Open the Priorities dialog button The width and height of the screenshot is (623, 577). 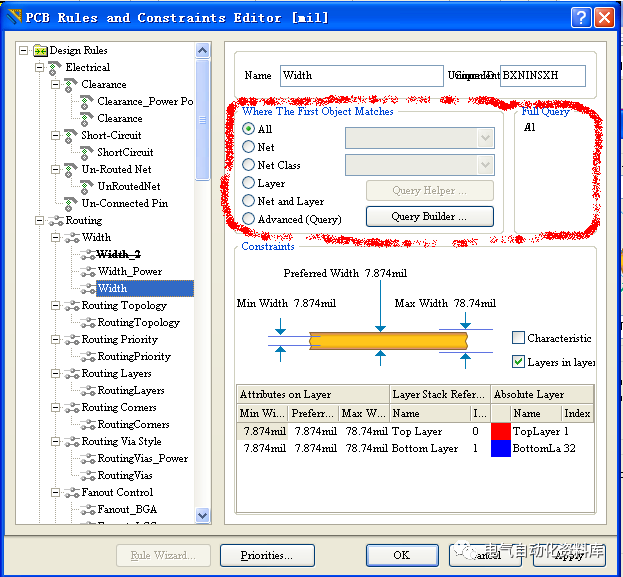pyautogui.click(x=267, y=555)
